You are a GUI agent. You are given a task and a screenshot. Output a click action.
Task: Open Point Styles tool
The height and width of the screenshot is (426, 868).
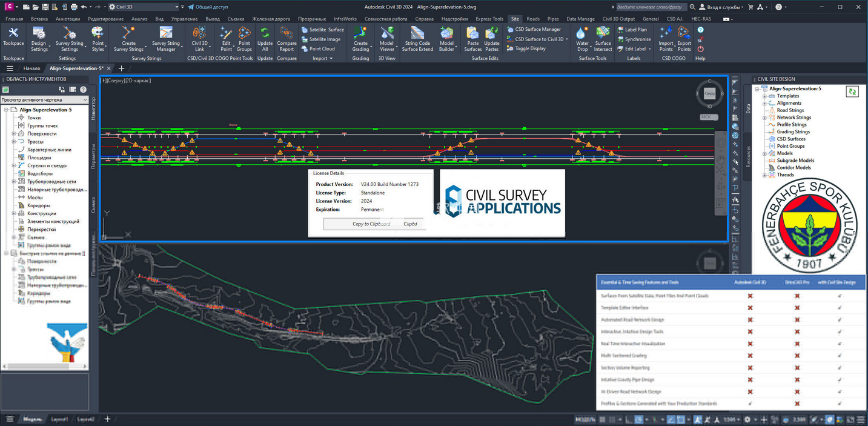click(98, 38)
